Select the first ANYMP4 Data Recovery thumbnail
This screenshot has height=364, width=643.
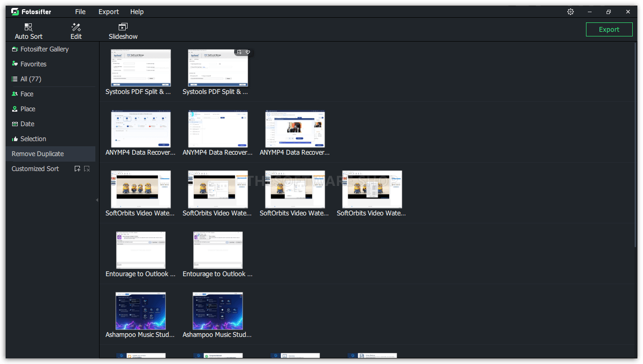[x=141, y=129]
